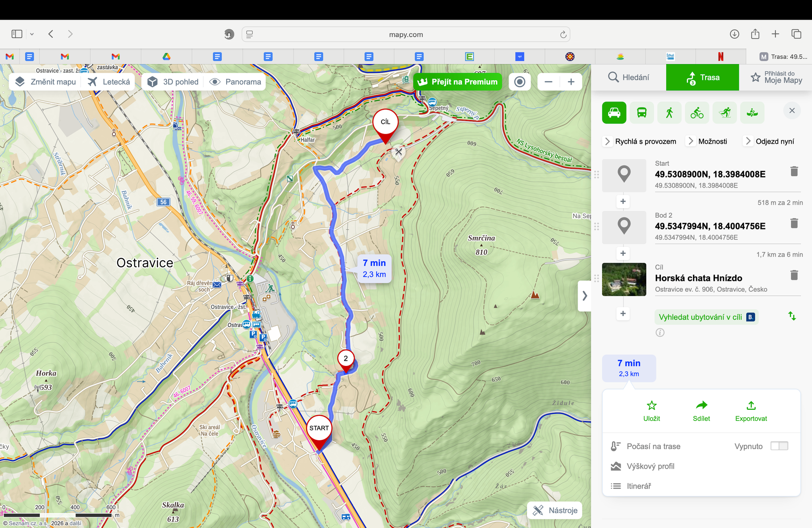Open route info icon below accommodation link
Screen dimensions: 812x528
[660, 333]
